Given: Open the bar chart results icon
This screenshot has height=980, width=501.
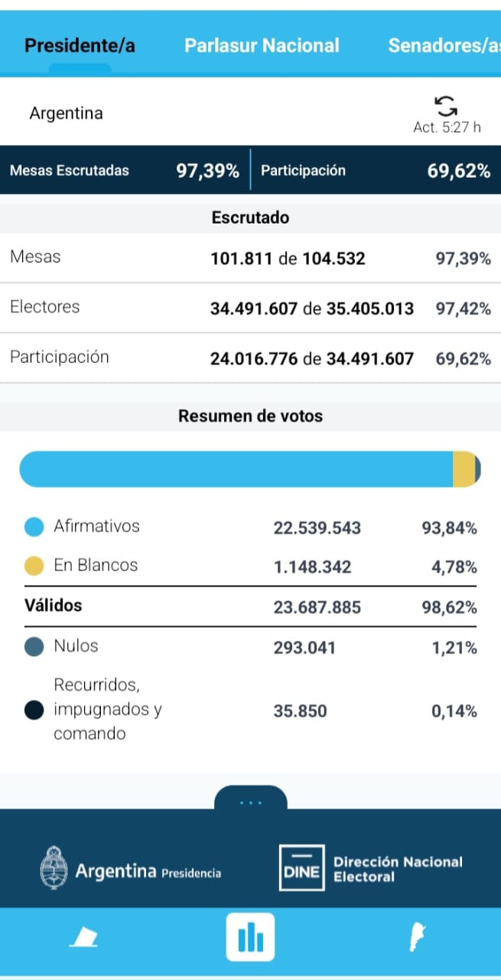Looking at the screenshot, I should [250, 935].
